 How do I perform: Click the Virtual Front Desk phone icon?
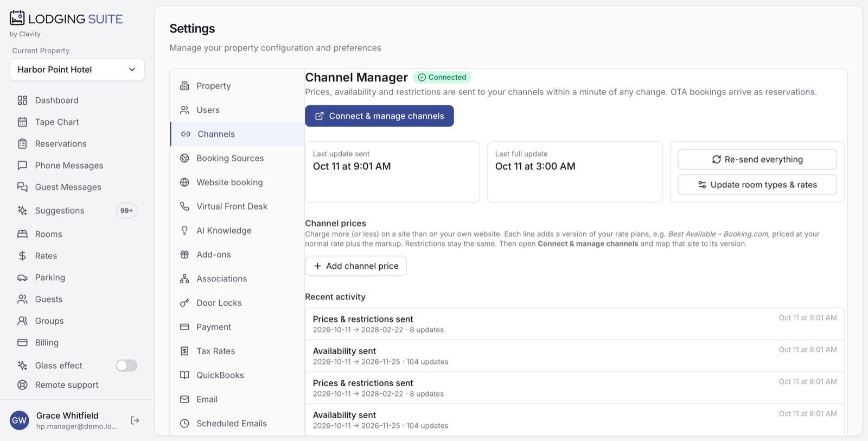point(184,206)
